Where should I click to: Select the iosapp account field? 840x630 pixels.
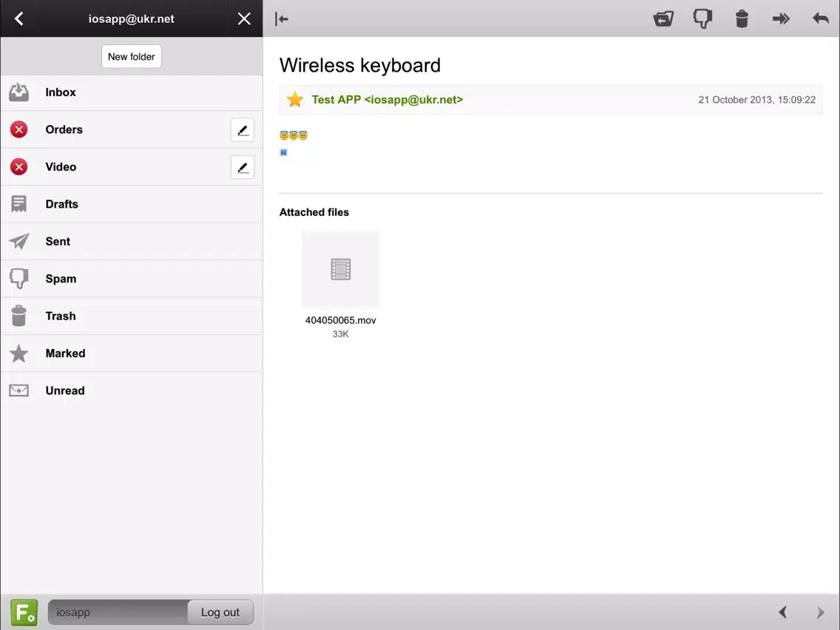[118, 612]
